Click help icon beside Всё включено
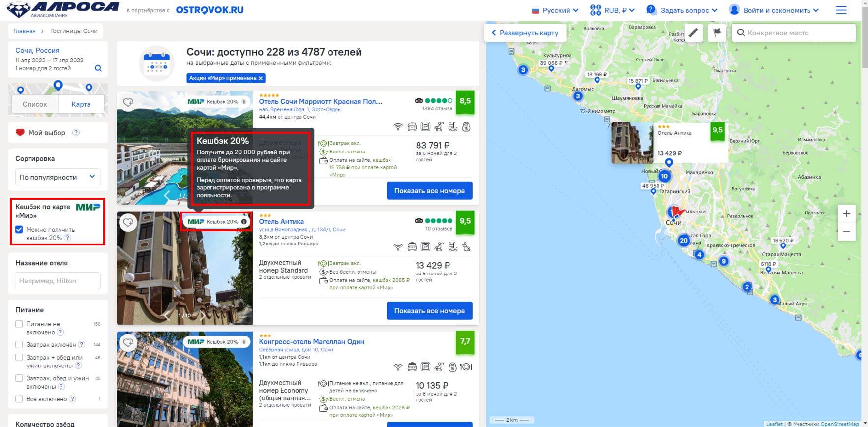 click(72, 399)
